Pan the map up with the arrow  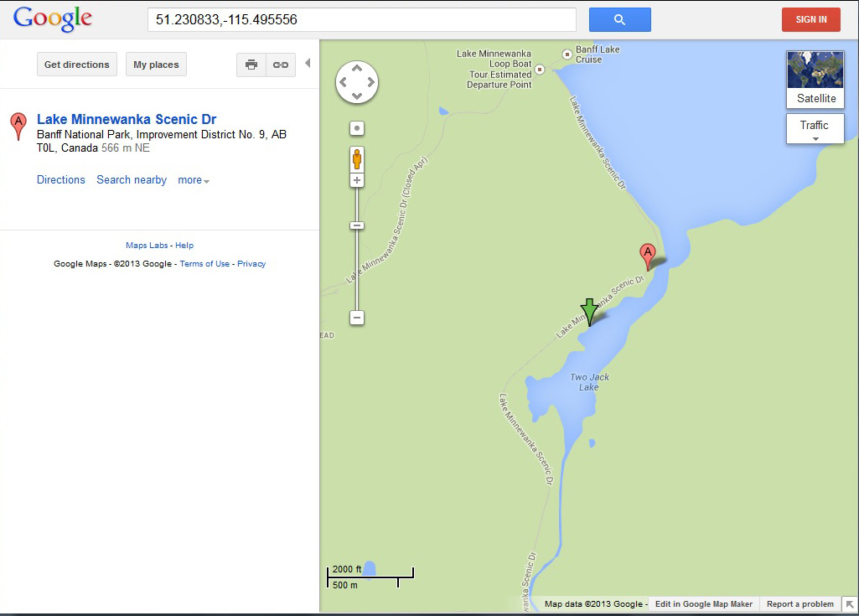[357, 69]
